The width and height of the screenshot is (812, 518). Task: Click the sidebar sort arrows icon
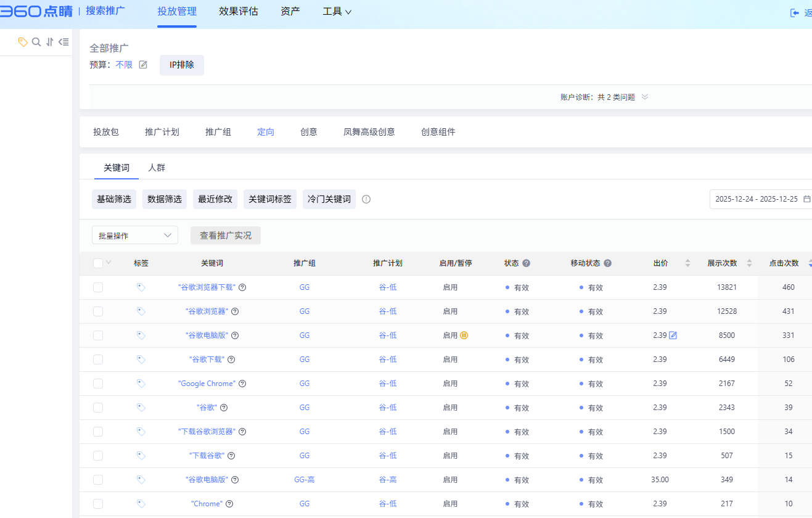pos(50,42)
